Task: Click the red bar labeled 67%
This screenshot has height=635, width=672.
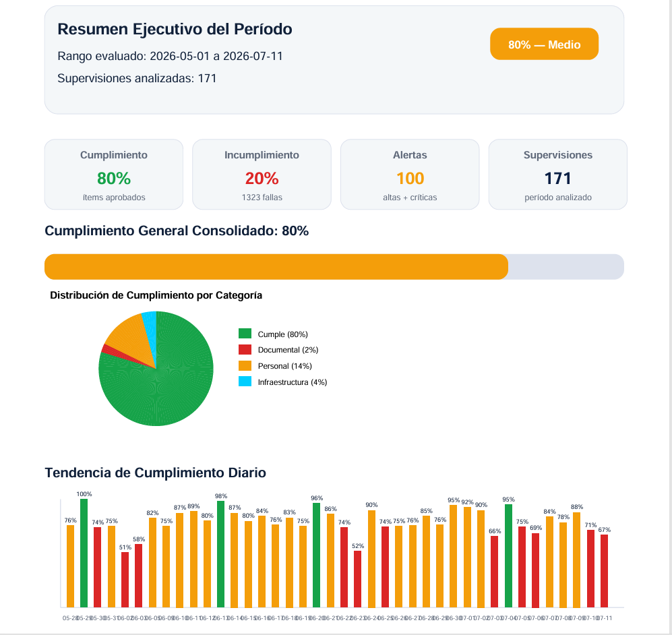Action: 605,571
